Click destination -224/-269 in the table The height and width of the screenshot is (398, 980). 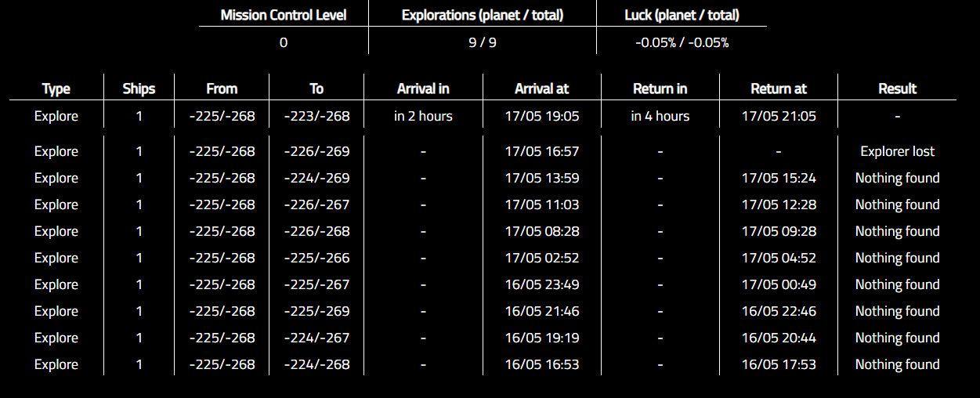316,178
